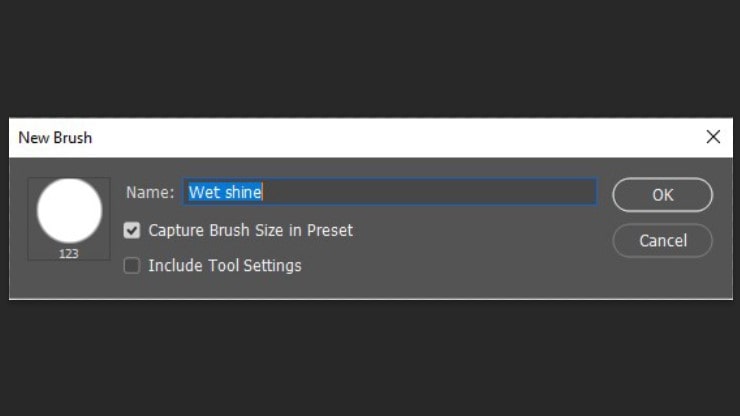The height and width of the screenshot is (416, 740).
Task: Click the white circle brush tip preview
Action: [69, 210]
